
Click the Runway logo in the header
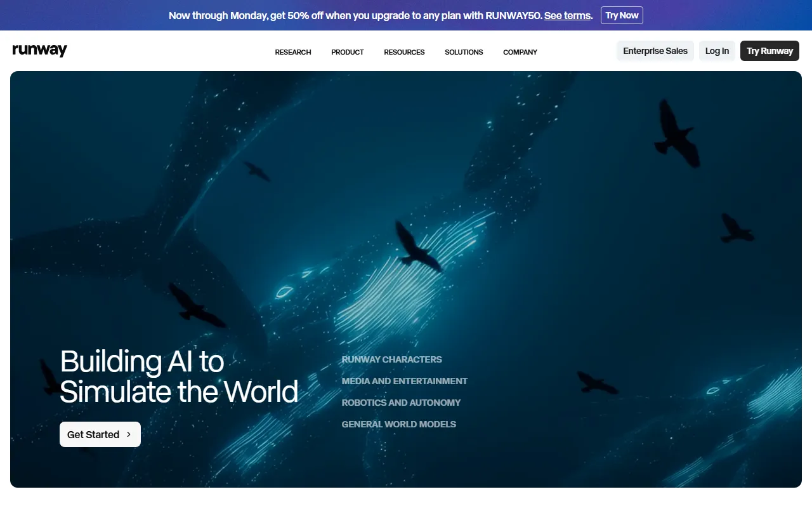39,51
